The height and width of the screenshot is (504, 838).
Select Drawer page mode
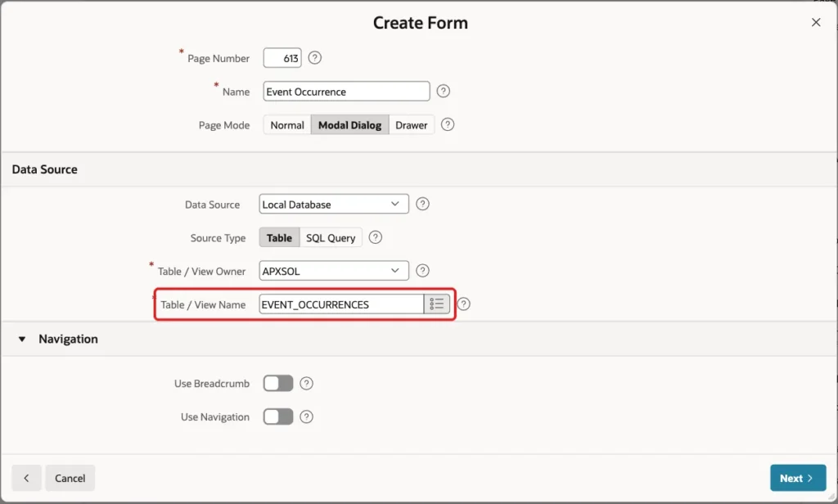click(412, 125)
